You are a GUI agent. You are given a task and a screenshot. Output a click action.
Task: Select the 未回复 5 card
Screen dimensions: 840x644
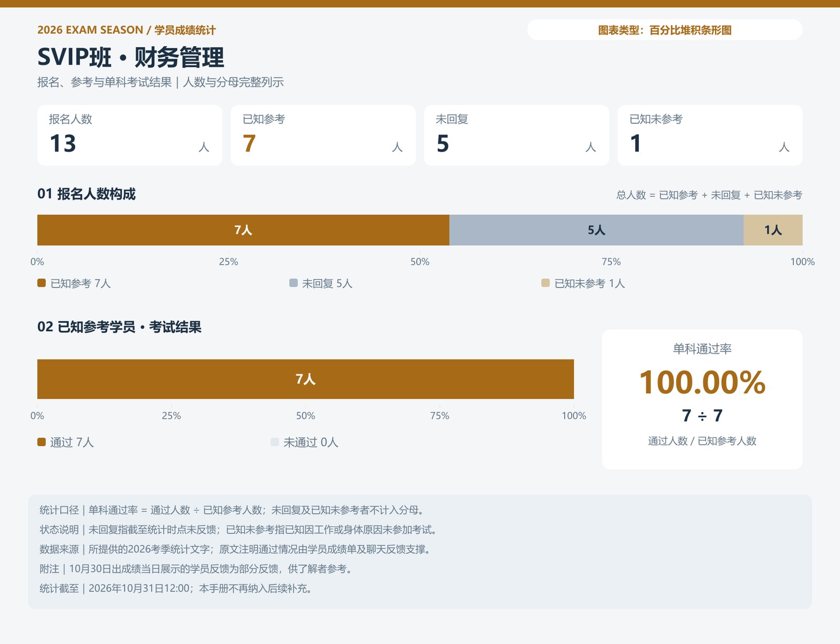517,135
